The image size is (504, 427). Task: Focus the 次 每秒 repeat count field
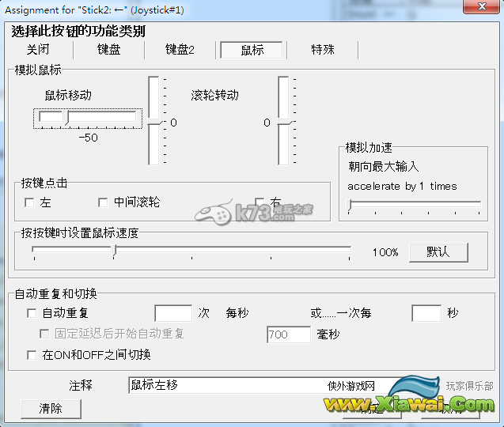pos(173,313)
